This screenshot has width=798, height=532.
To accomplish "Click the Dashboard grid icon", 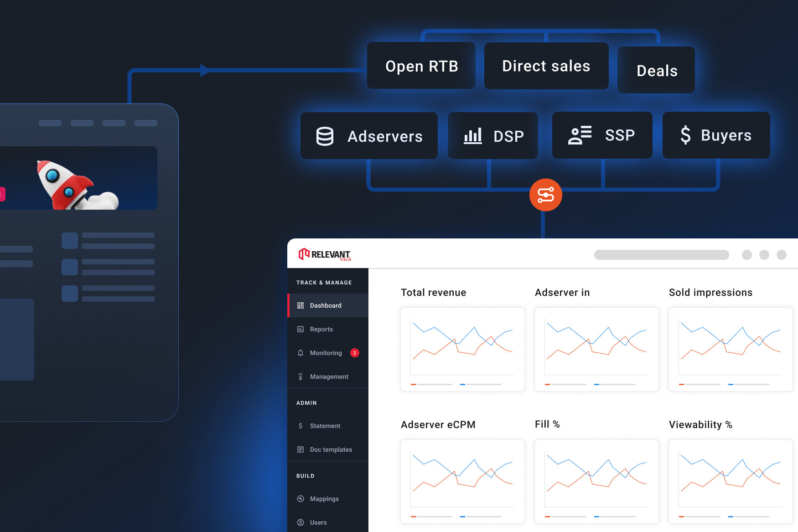I will click(x=301, y=305).
